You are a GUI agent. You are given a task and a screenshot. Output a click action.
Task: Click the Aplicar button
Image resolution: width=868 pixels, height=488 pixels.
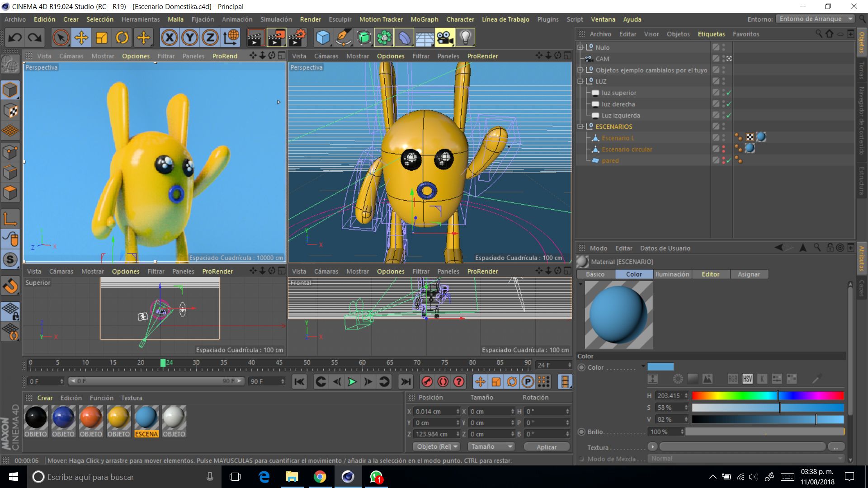(546, 447)
